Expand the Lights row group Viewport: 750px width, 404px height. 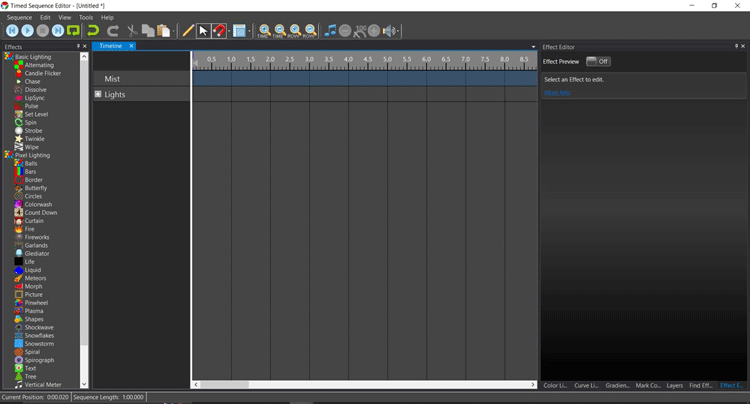point(98,94)
